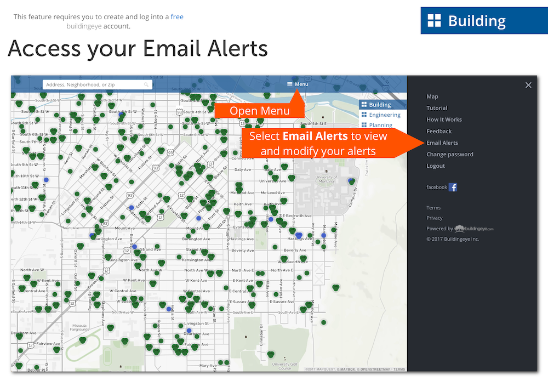The image size is (548, 392).
Task: Click the magnifier icon in the address search box
Action: point(146,84)
